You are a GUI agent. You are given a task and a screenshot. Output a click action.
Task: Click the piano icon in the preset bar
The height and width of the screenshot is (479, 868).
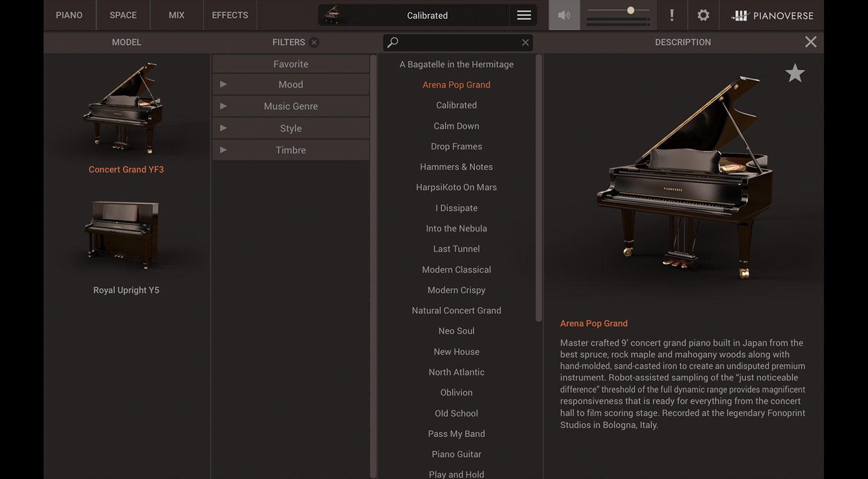click(334, 15)
